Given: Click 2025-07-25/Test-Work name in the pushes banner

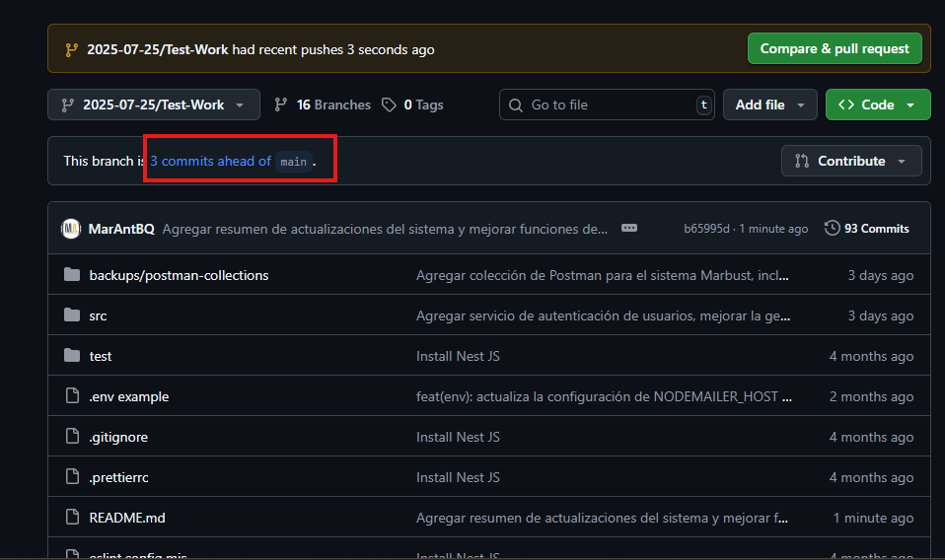Looking at the screenshot, I should [x=157, y=49].
